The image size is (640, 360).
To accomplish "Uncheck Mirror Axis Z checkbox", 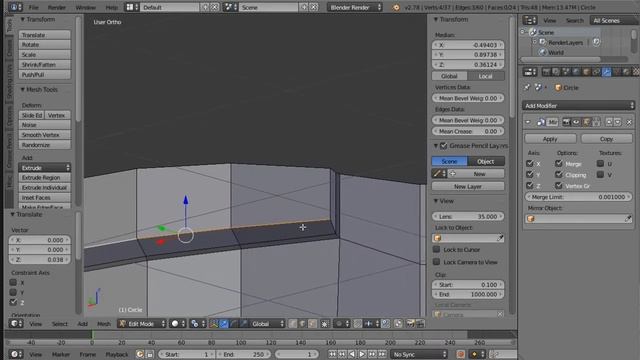I will 530,185.
